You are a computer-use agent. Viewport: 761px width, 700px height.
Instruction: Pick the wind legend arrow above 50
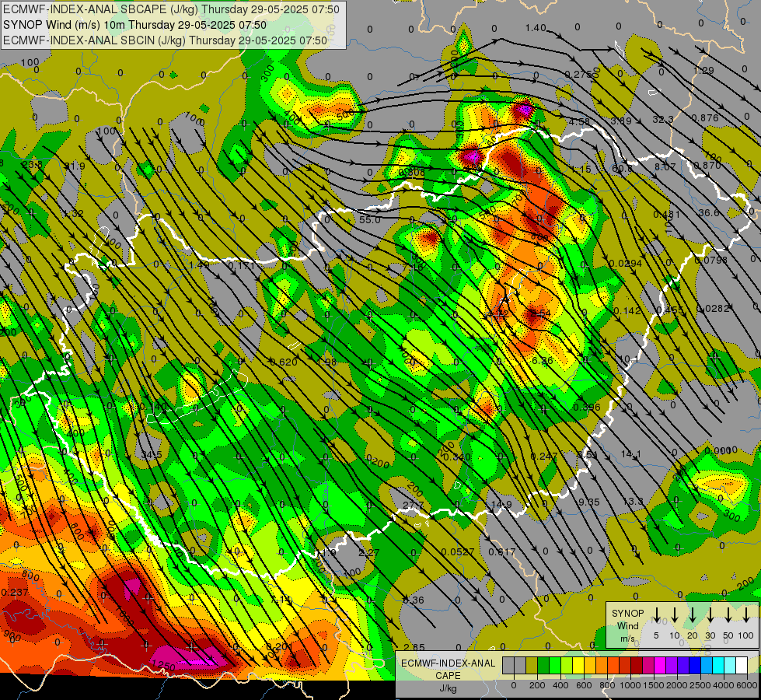pyautogui.click(x=728, y=614)
